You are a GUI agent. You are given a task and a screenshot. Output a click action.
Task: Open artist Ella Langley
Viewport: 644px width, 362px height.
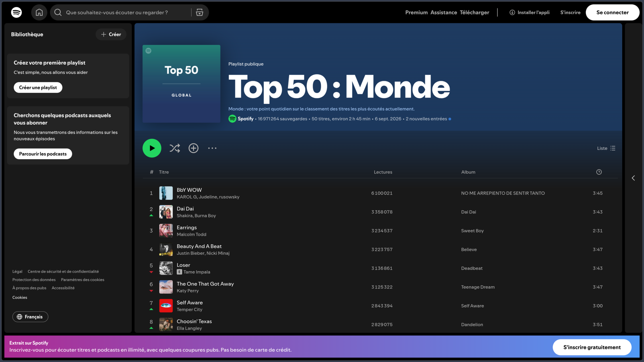point(189,328)
